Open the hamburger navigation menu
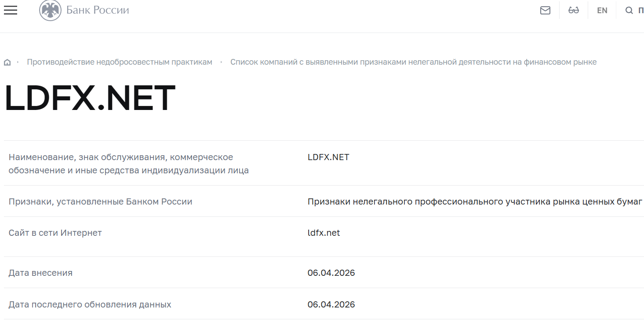The height and width of the screenshot is (322, 644). coord(10,10)
